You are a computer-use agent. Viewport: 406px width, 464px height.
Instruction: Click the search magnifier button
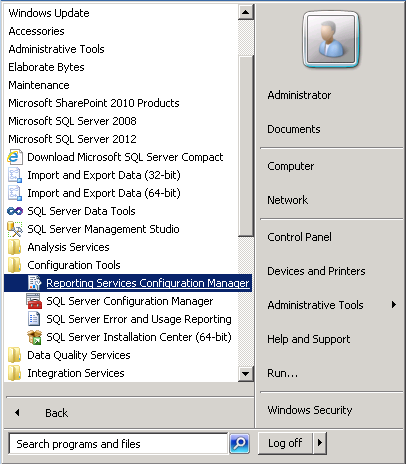[x=239, y=443]
